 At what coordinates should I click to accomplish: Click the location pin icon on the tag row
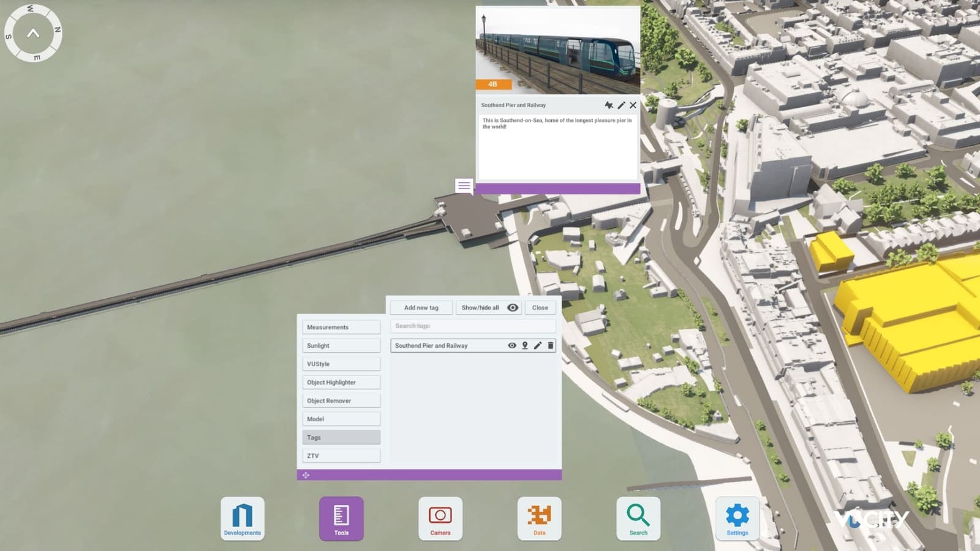coord(525,345)
